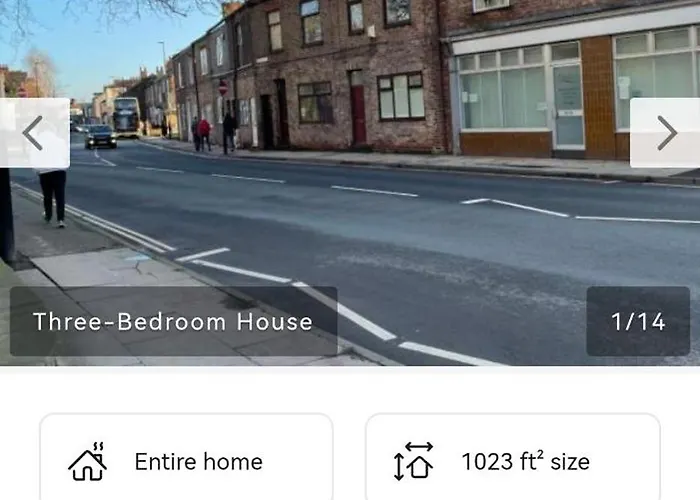Open the Entire home info card

point(186,457)
